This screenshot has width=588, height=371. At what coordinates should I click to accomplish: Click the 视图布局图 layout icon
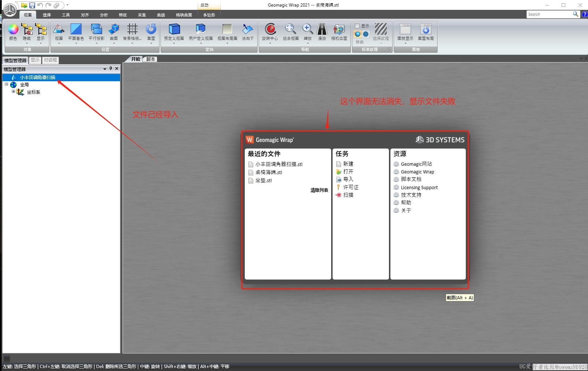tap(227, 29)
